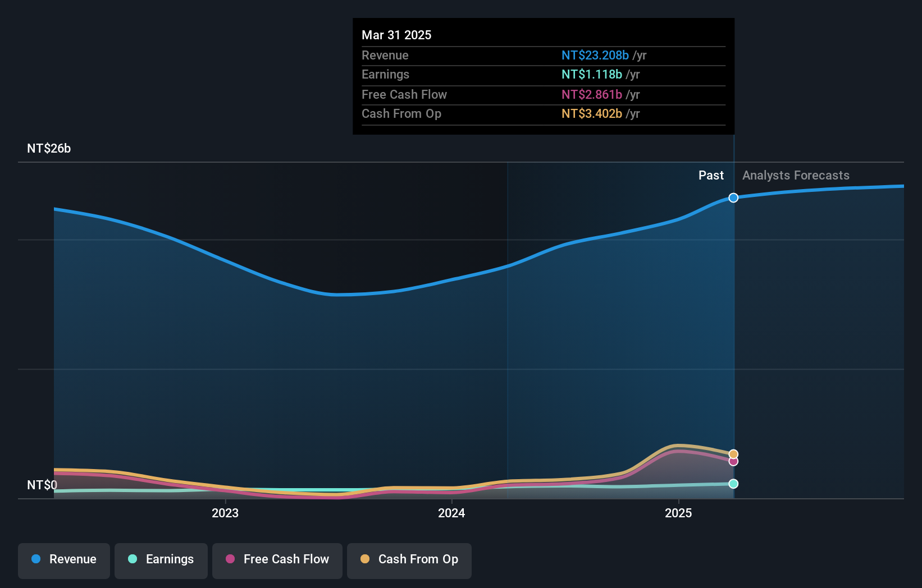
Task: Click the 2025 x-axis label
Action: point(678,513)
